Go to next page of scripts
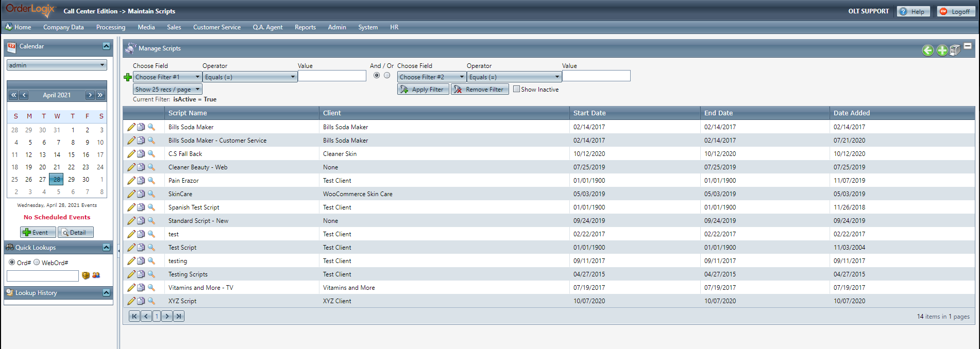Viewport: 980px width, 349px height. pyautogui.click(x=167, y=316)
